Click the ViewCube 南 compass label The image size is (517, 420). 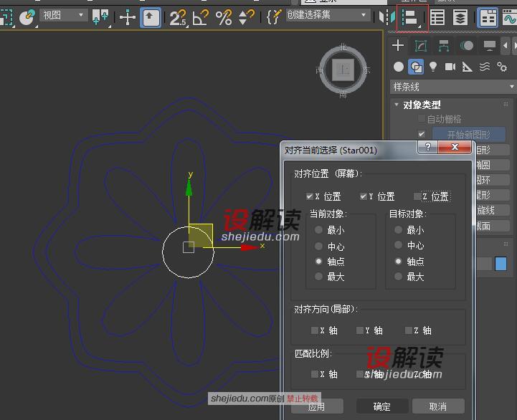click(343, 95)
